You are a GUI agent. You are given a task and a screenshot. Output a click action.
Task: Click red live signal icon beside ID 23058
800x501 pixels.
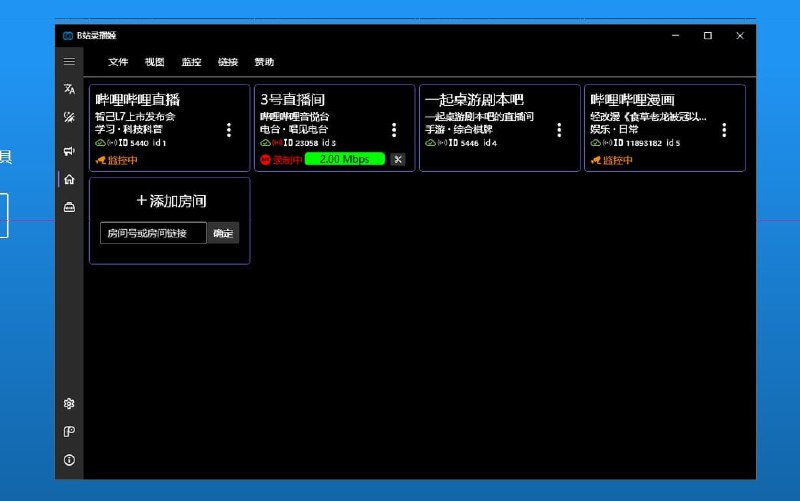[277, 143]
